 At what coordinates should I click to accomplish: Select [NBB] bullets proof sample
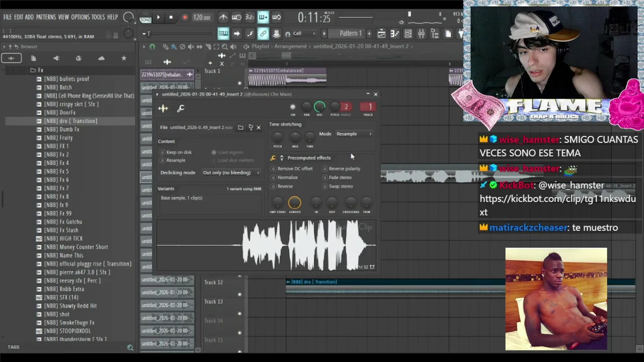coord(66,79)
